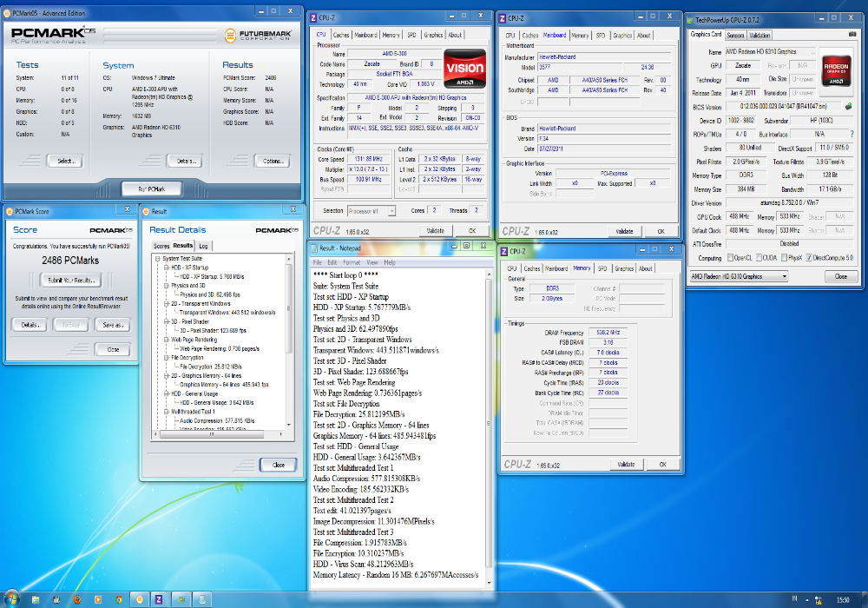Collapse the Physics and 3D node
Image resolution: width=868 pixels, height=608 pixels.
pos(166,286)
